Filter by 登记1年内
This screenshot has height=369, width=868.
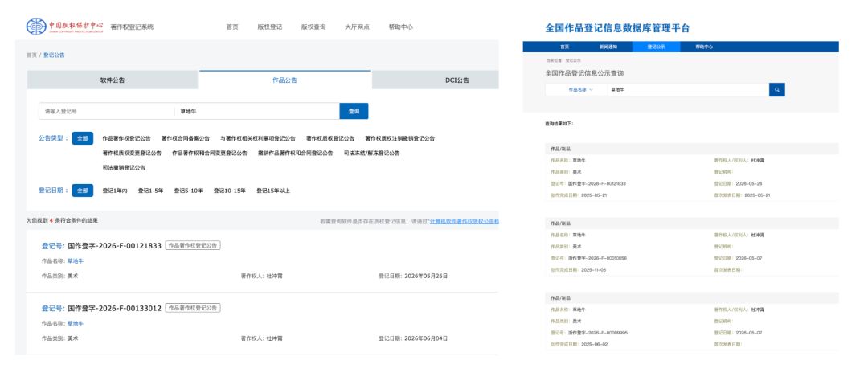(x=115, y=191)
